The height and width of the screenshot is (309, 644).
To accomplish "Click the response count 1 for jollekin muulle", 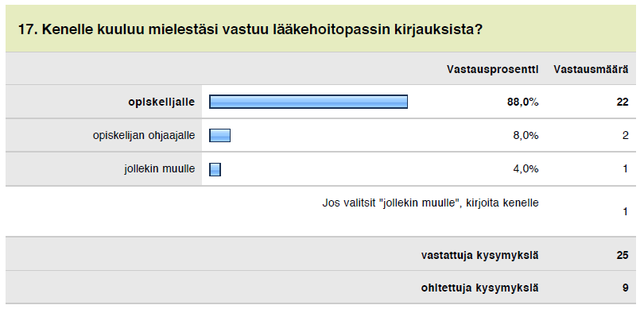I will [x=625, y=169].
